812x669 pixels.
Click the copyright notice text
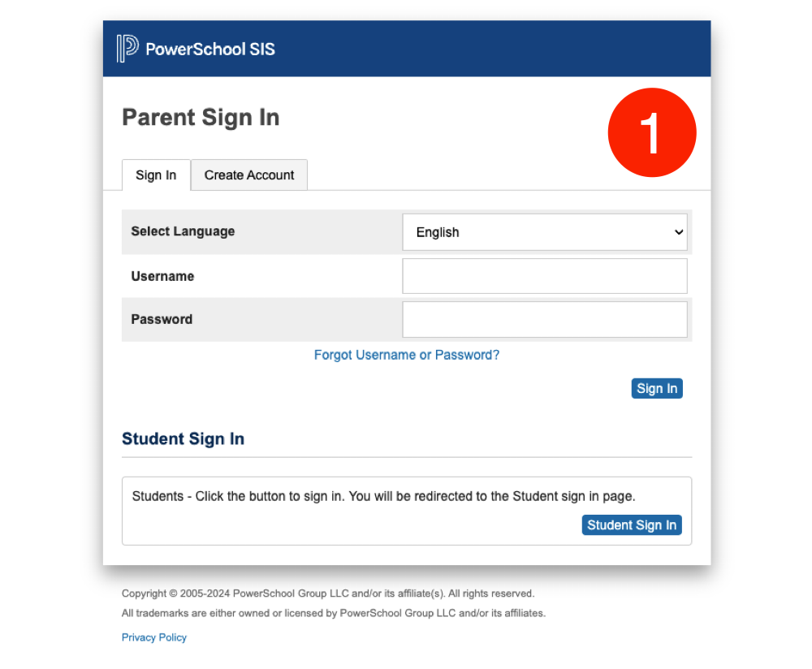point(328,593)
